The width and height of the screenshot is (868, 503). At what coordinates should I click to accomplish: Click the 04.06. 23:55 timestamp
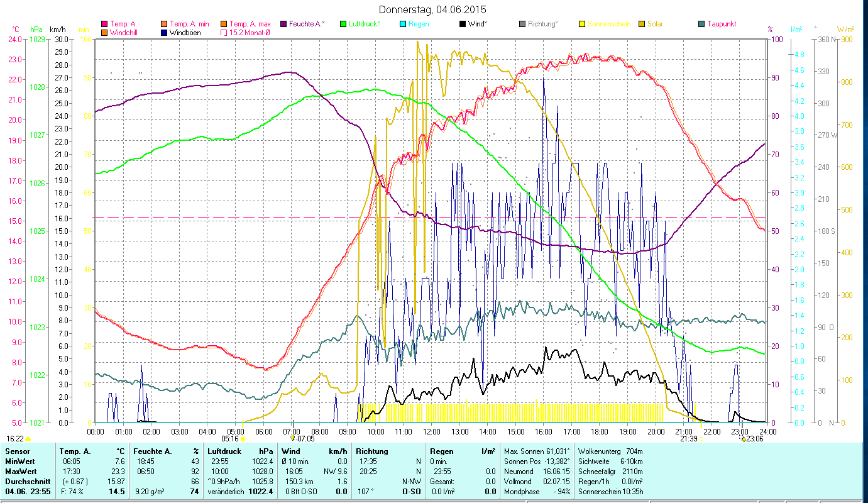point(28,492)
